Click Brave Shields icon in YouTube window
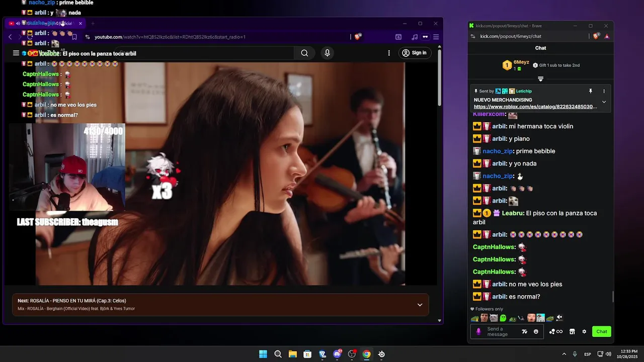 (x=358, y=37)
